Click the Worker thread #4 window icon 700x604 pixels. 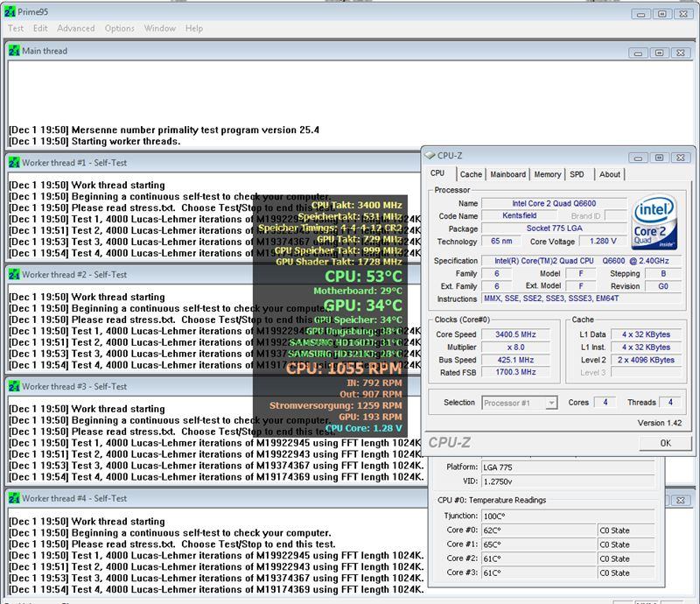[14, 498]
